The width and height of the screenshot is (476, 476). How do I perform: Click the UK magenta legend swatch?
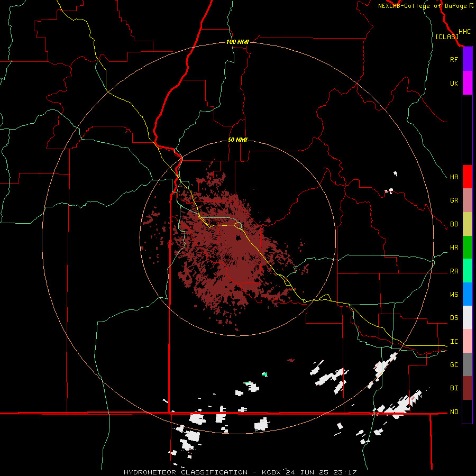point(467,83)
